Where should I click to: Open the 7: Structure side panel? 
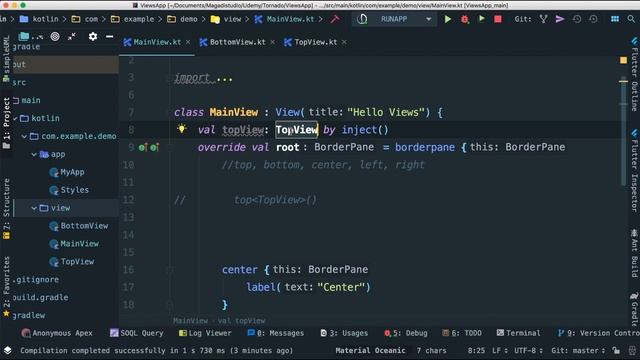click(x=7, y=208)
